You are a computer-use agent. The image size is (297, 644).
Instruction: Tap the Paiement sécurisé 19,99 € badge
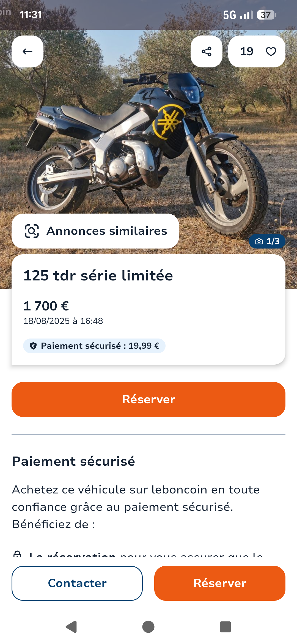pyautogui.click(x=94, y=346)
